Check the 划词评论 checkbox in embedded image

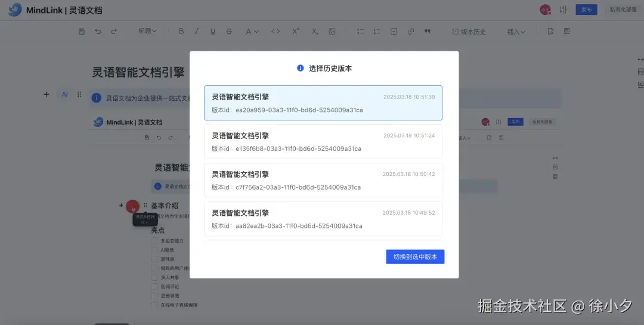(x=154, y=286)
